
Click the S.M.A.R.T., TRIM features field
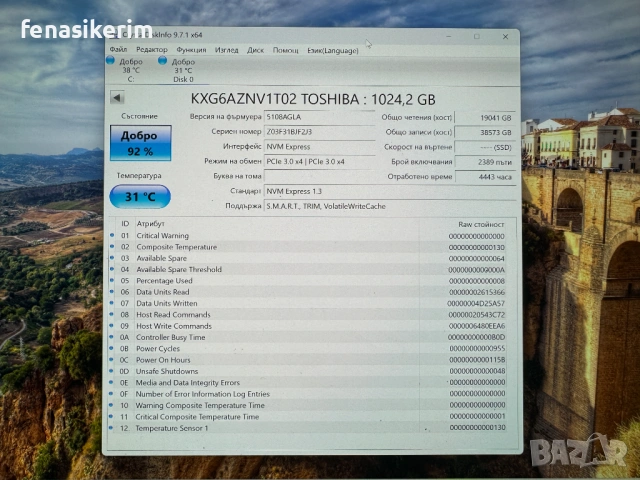point(390,206)
